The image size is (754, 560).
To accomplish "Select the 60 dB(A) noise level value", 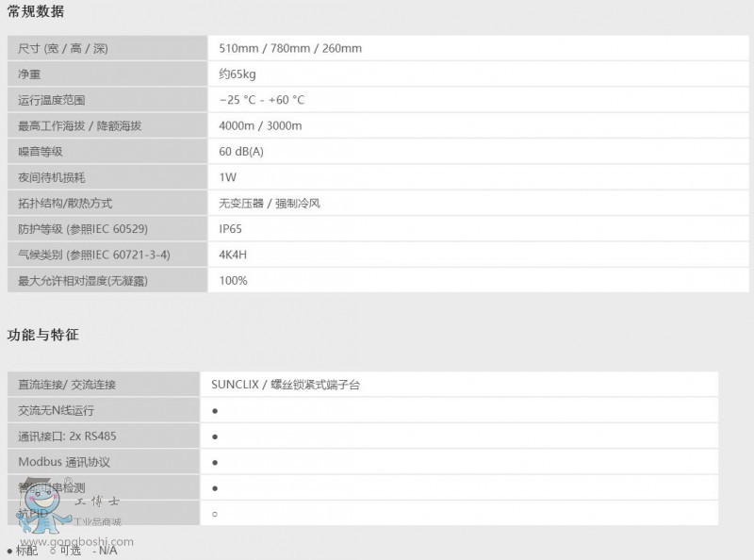I will (241, 152).
